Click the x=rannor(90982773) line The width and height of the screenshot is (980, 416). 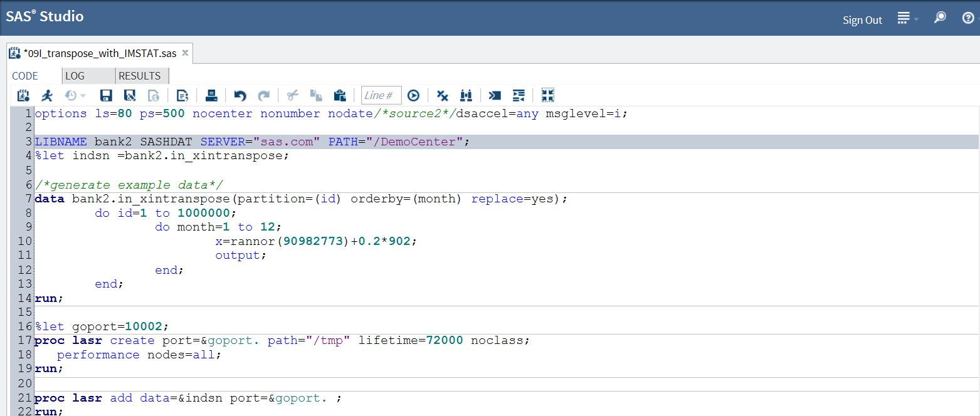(x=316, y=241)
